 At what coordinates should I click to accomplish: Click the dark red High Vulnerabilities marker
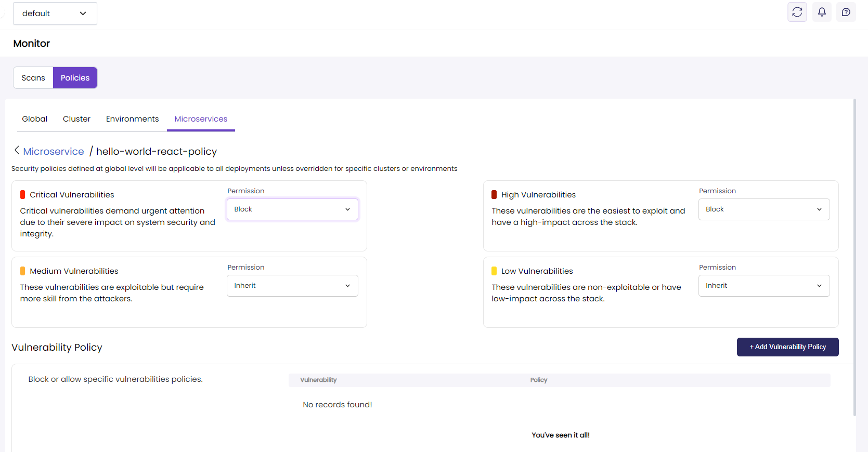pyautogui.click(x=494, y=195)
